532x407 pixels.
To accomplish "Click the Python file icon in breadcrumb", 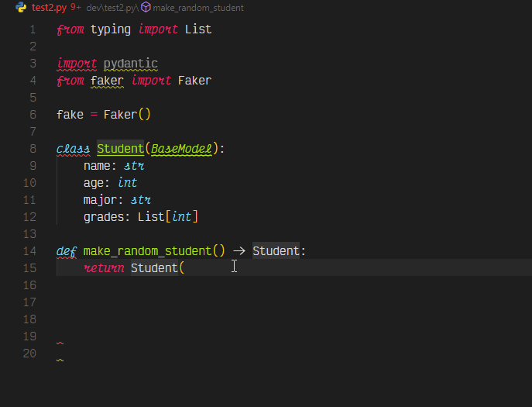I will (x=21, y=7).
